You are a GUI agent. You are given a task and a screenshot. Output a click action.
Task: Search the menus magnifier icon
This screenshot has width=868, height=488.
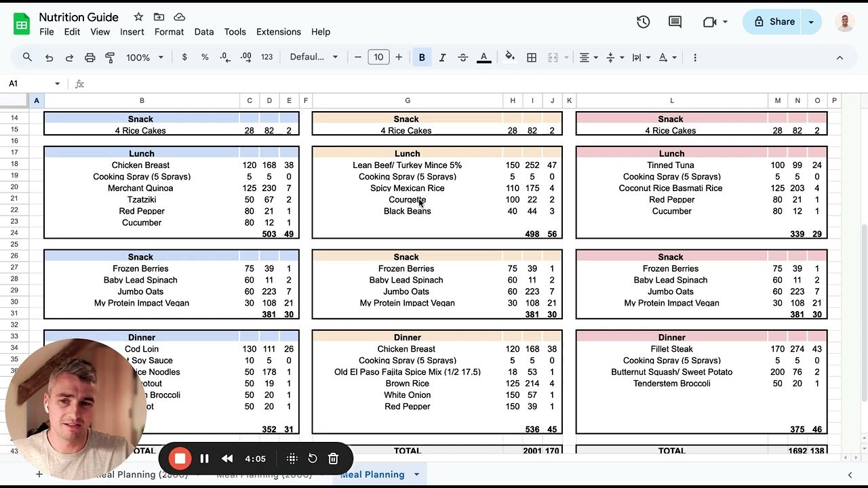(27, 58)
